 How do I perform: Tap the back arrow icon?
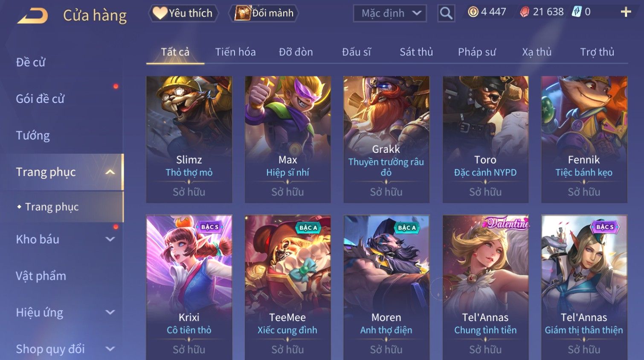tap(33, 16)
